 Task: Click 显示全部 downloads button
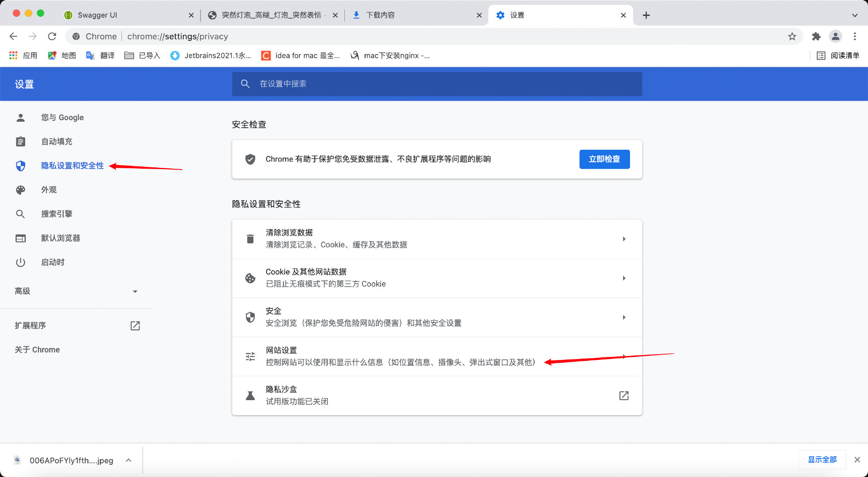pos(822,460)
